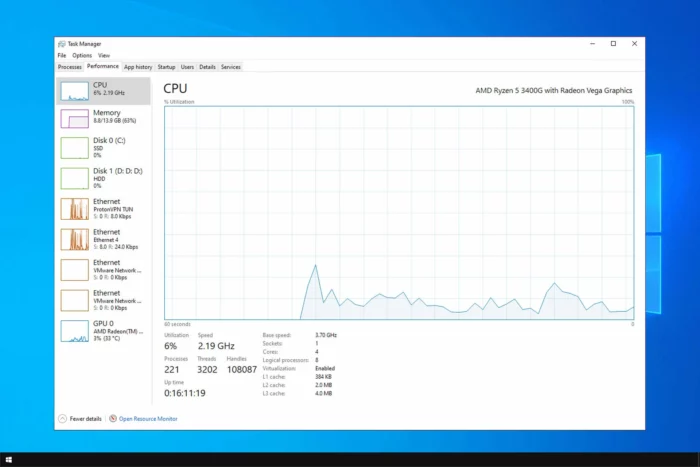The image size is (700, 467).
Task: Select second VMware Network Ethernet thumbnail
Action: 75,300
